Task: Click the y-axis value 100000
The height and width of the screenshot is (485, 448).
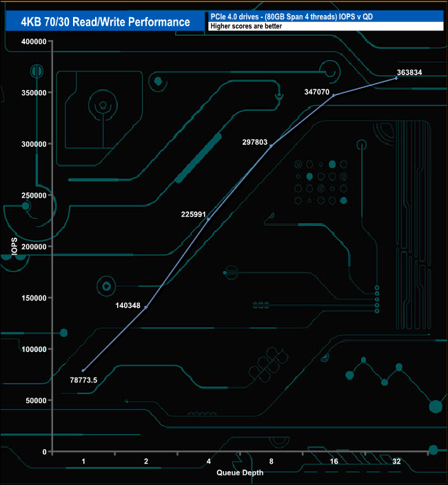Action: [34, 349]
